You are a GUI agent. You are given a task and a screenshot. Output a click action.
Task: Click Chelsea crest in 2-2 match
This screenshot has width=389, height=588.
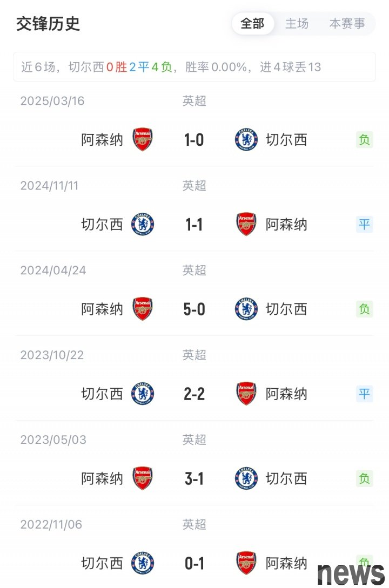(x=143, y=394)
